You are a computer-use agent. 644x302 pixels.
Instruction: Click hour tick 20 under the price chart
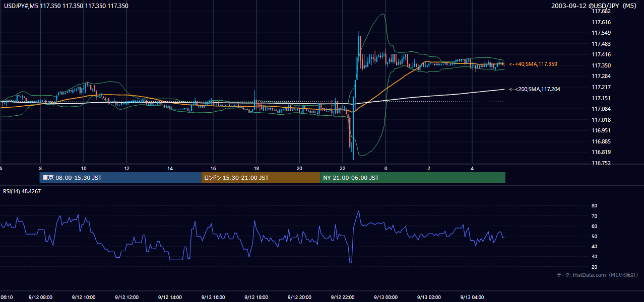300,168
